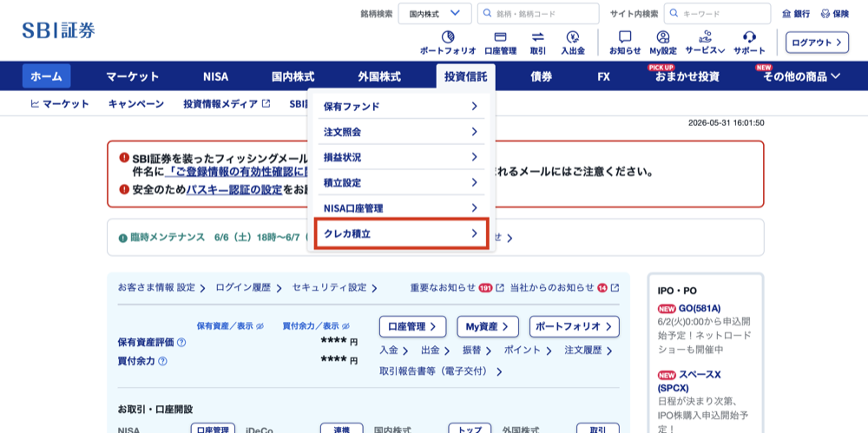Click 口座管理 button in account summary

click(412, 326)
